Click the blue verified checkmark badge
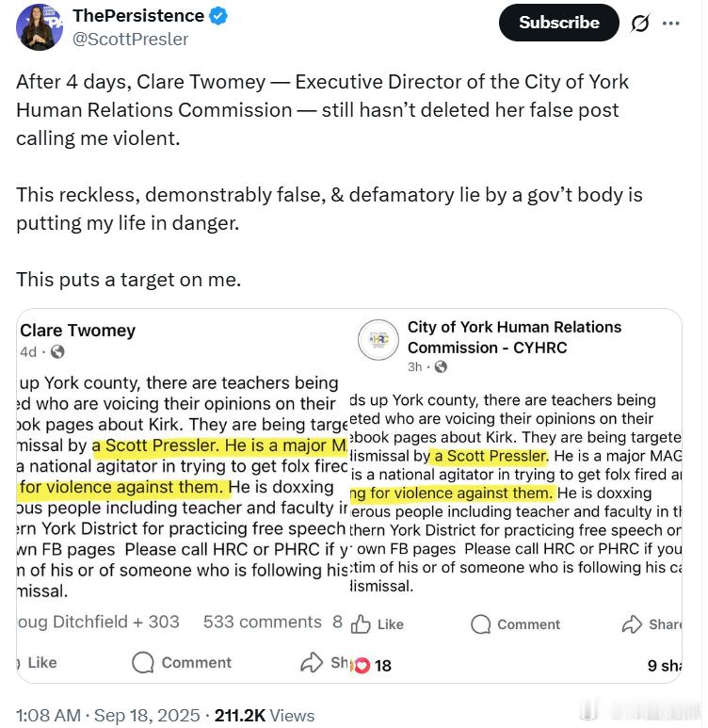Viewport: 708px width, 728px height. click(218, 16)
